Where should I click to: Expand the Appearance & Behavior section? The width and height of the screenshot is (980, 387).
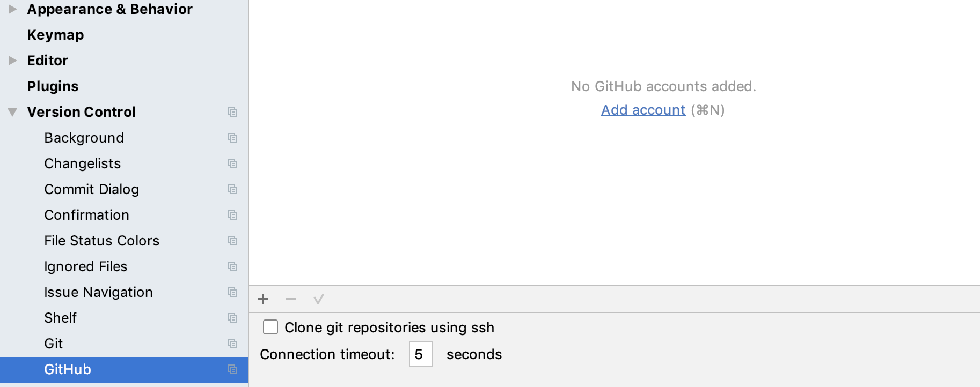[x=12, y=9]
